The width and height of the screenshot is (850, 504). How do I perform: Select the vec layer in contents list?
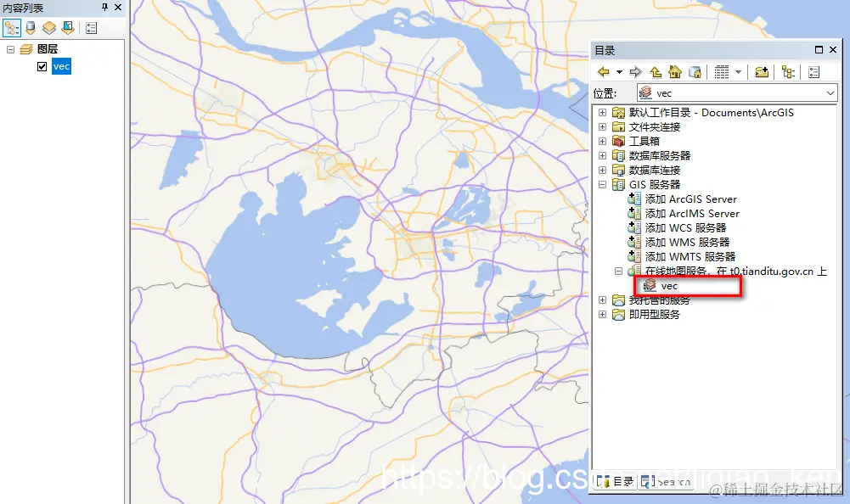61,67
